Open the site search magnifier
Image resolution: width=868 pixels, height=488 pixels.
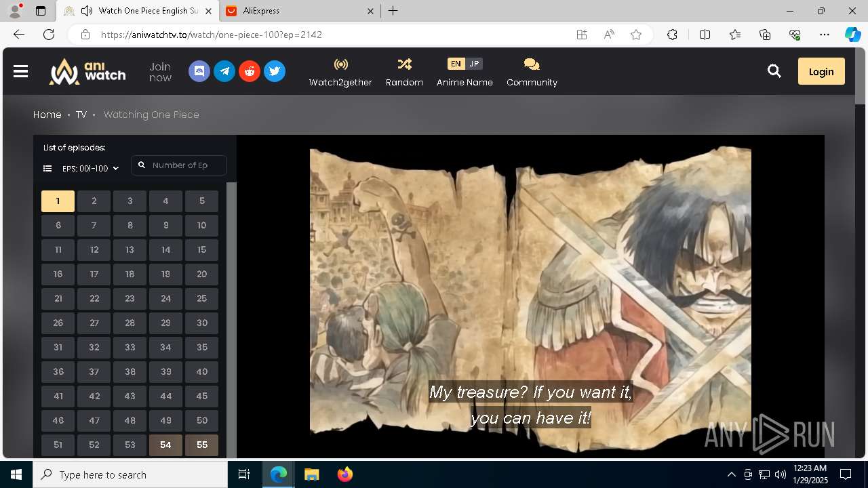point(774,71)
